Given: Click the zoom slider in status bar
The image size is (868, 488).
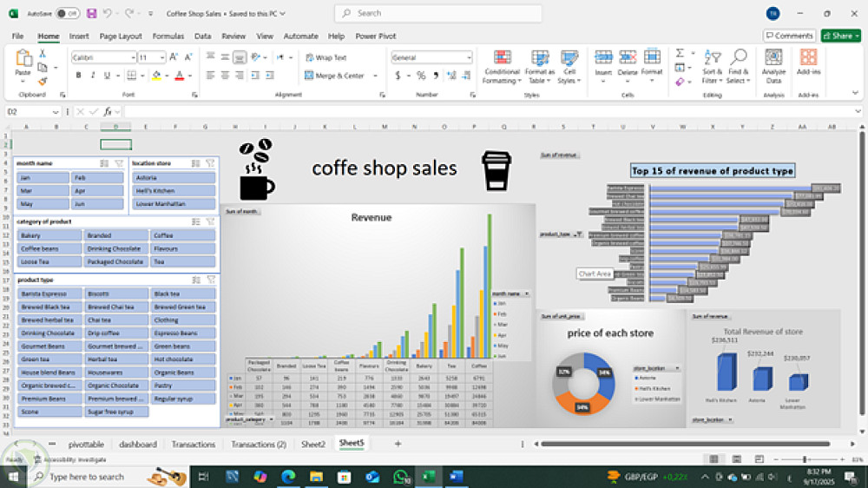Looking at the screenshot, I should pos(804,458).
